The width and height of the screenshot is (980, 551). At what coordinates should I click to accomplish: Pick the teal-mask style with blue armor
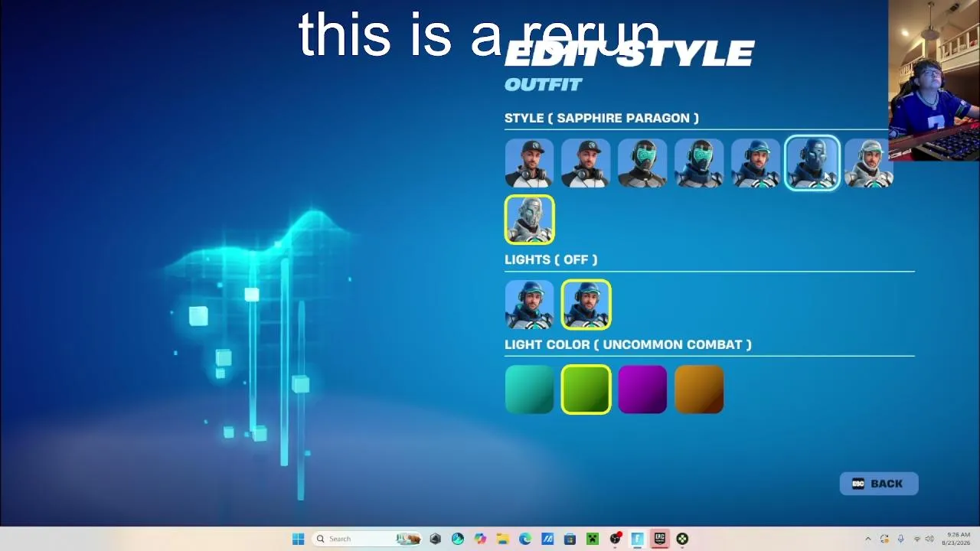(x=699, y=163)
